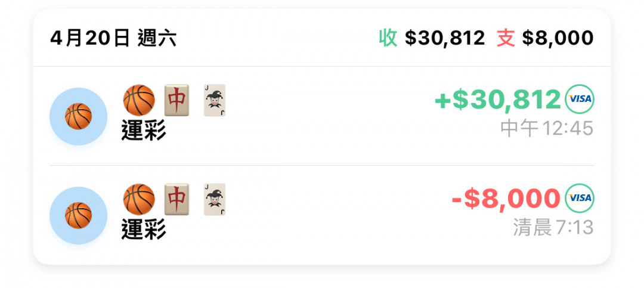Click the green 收 income label
Image resolution: width=644 pixels, height=288 pixels.
point(388,38)
